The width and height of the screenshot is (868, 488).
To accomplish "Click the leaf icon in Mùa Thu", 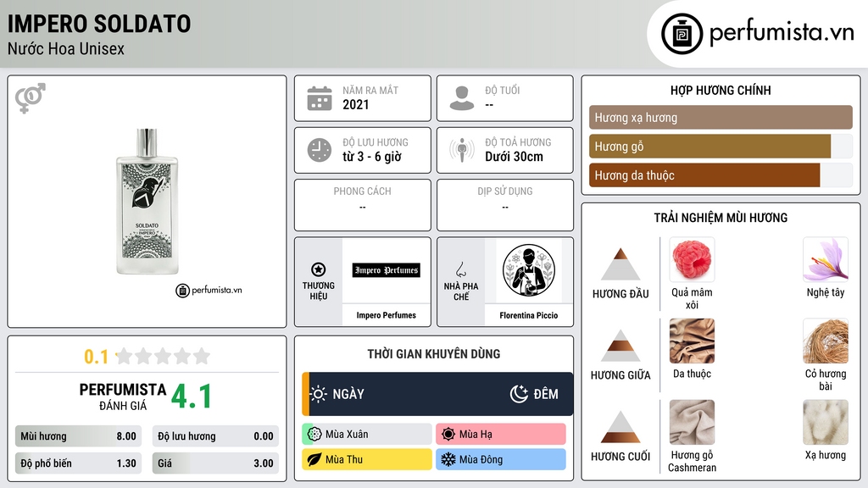I will (314, 459).
